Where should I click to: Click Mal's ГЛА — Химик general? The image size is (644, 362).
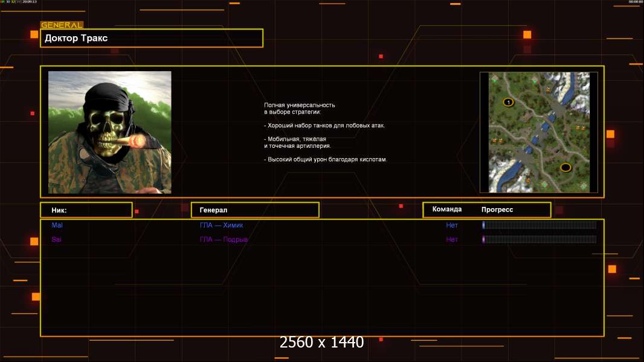(x=221, y=225)
